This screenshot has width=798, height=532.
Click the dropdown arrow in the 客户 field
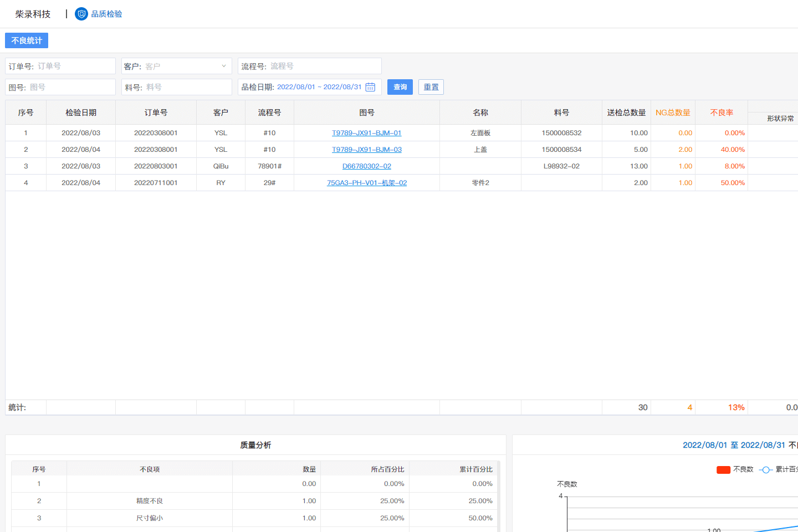point(224,66)
